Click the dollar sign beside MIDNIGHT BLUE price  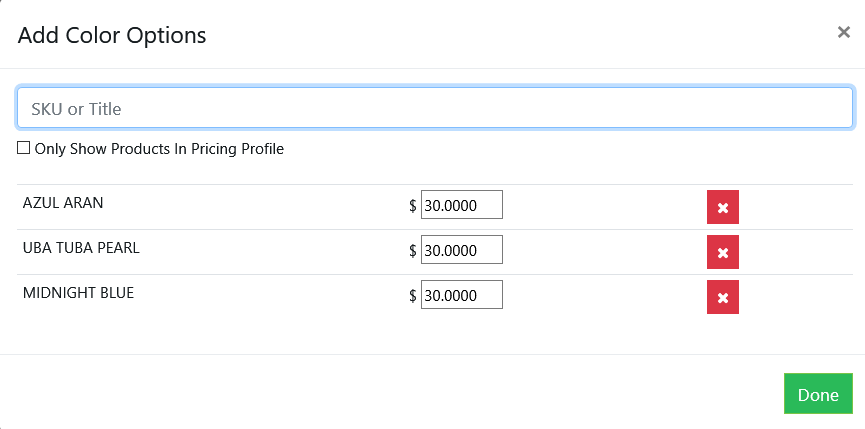(413, 296)
